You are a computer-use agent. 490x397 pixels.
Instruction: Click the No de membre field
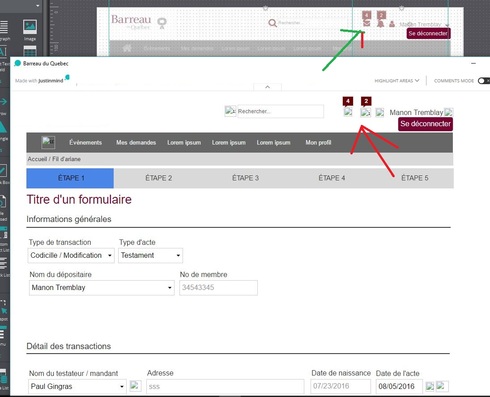[218, 288]
